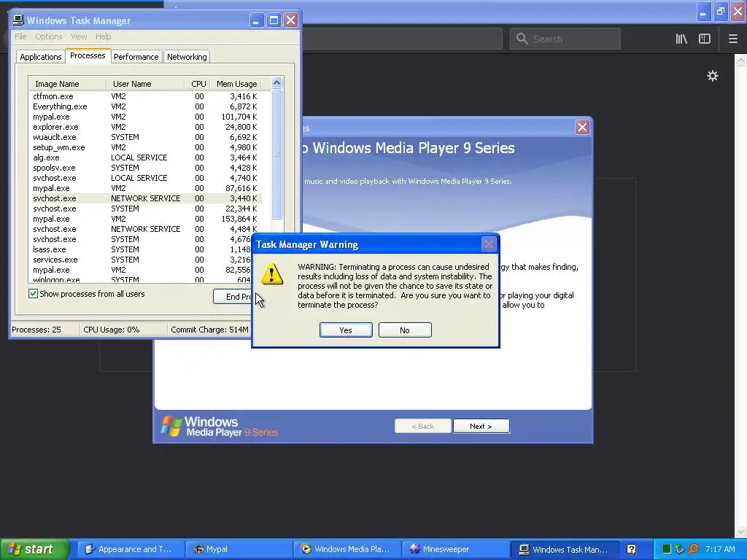Select the spoolsv.exe process

tap(145, 168)
